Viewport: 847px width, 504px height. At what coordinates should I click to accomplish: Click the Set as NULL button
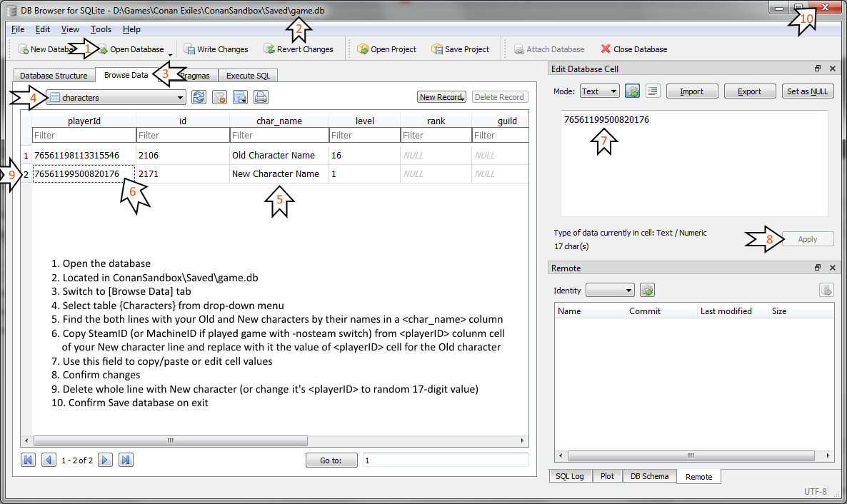(x=808, y=91)
